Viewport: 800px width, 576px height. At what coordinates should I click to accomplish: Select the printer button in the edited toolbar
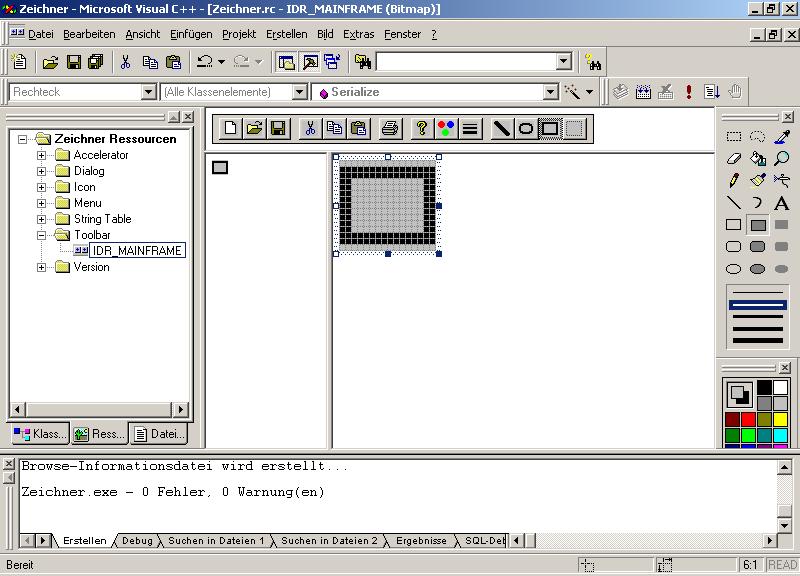point(390,128)
